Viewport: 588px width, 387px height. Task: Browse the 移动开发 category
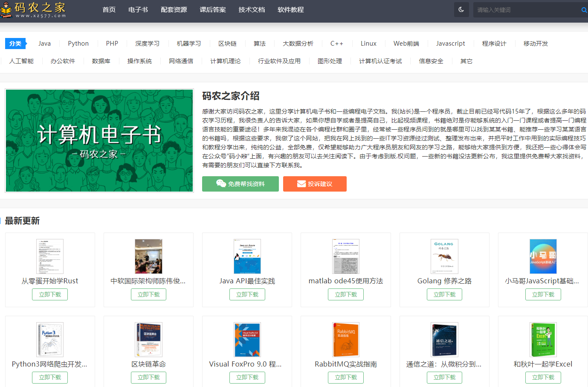pyautogui.click(x=536, y=44)
